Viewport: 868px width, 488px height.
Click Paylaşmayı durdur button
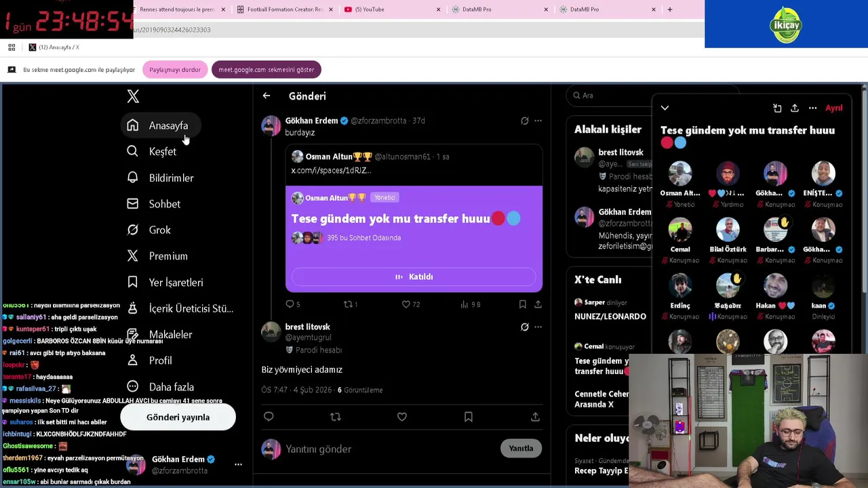[x=175, y=70]
